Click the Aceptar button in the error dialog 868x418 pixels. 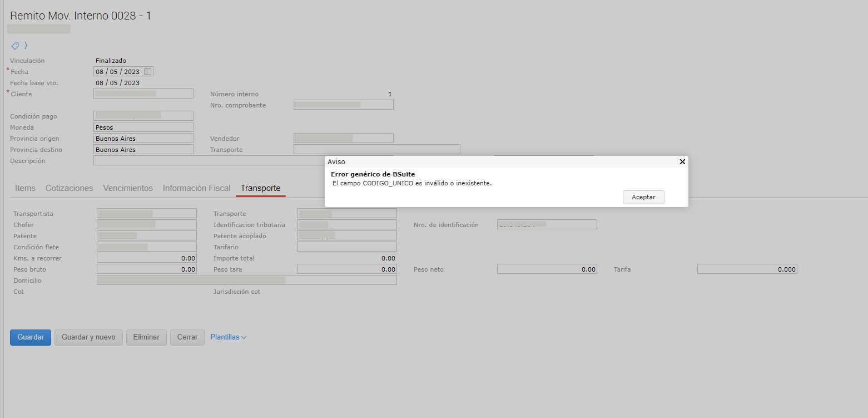[x=643, y=197]
